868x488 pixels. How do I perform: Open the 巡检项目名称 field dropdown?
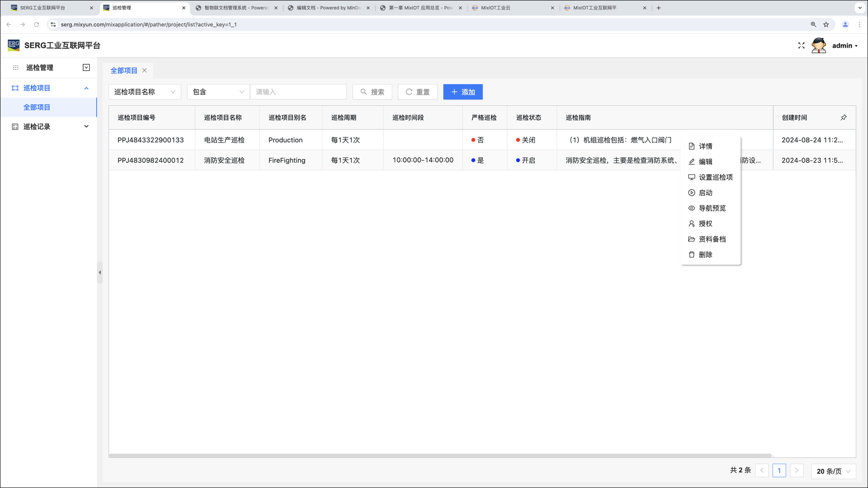pyautogui.click(x=145, y=92)
